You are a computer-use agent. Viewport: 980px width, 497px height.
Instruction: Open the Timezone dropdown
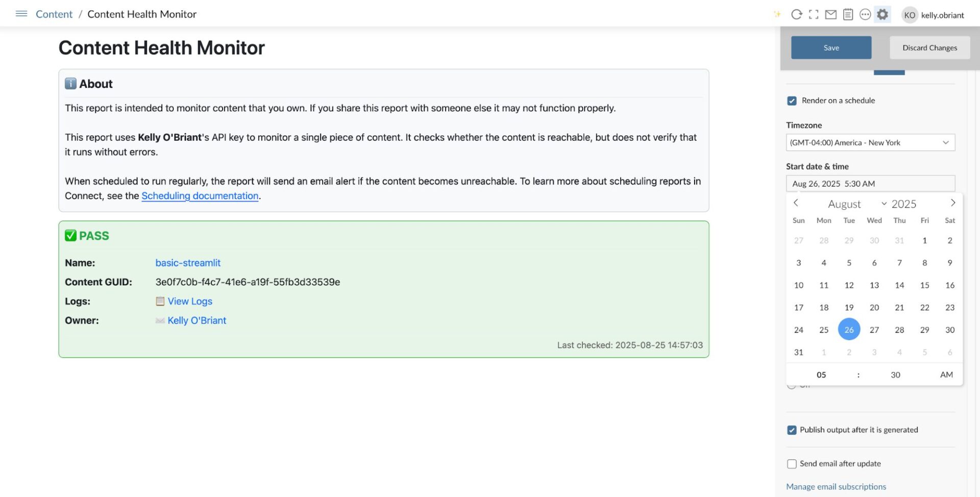870,143
